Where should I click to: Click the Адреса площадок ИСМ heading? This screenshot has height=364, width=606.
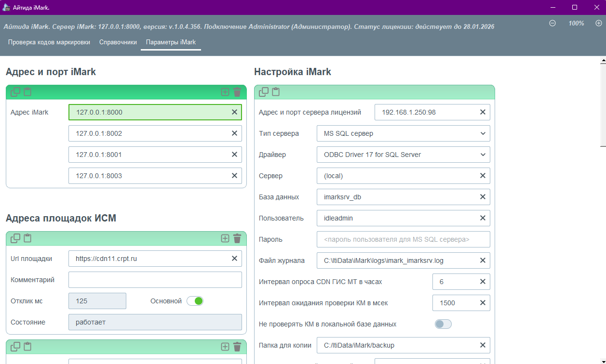pyautogui.click(x=61, y=218)
